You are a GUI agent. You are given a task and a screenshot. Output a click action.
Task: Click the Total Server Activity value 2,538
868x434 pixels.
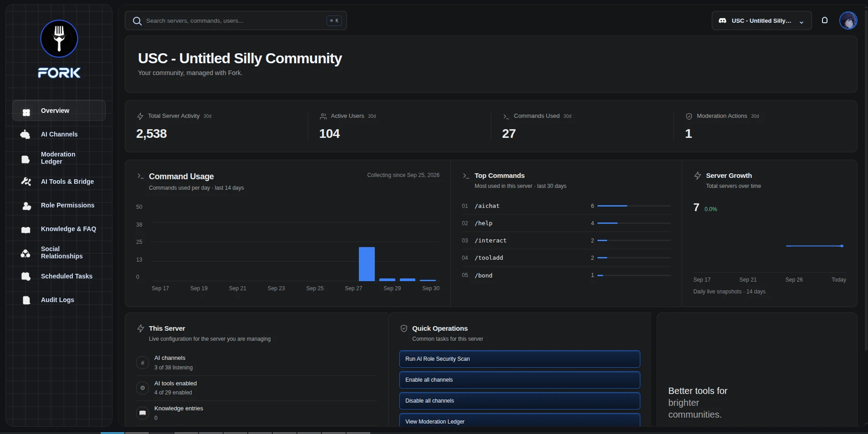pos(151,134)
